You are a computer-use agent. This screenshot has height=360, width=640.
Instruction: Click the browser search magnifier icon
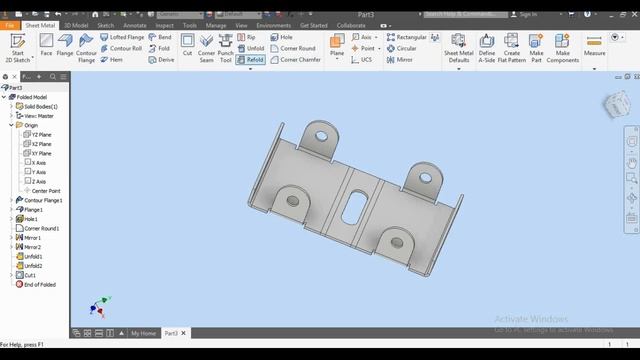pos(53,77)
